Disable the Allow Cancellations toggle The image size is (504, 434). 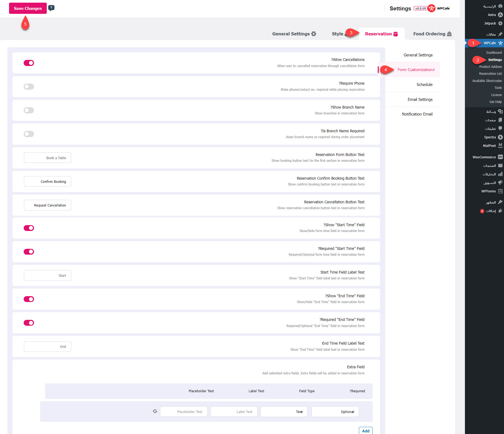pos(29,63)
